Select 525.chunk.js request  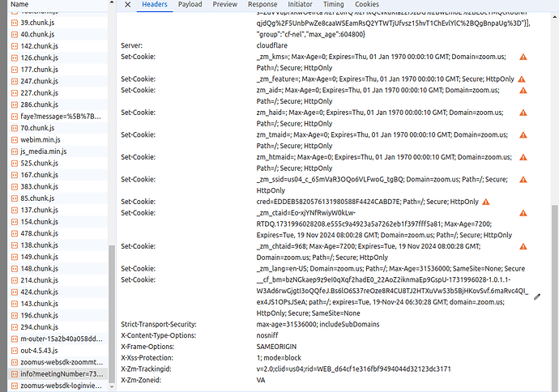point(58,164)
